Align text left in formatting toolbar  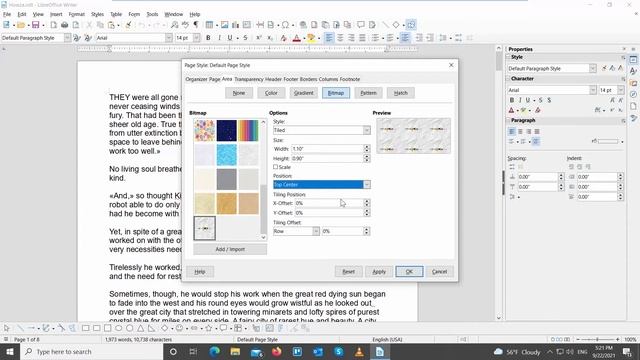329,38
